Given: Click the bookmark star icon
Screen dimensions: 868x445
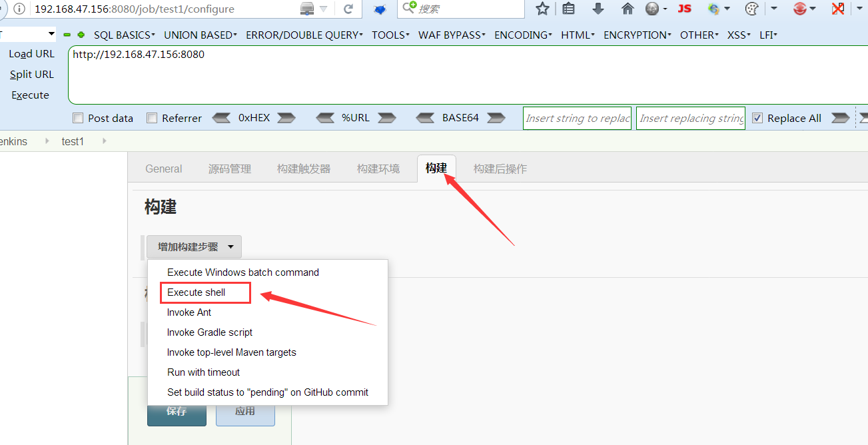Looking at the screenshot, I should (x=542, y=9).
